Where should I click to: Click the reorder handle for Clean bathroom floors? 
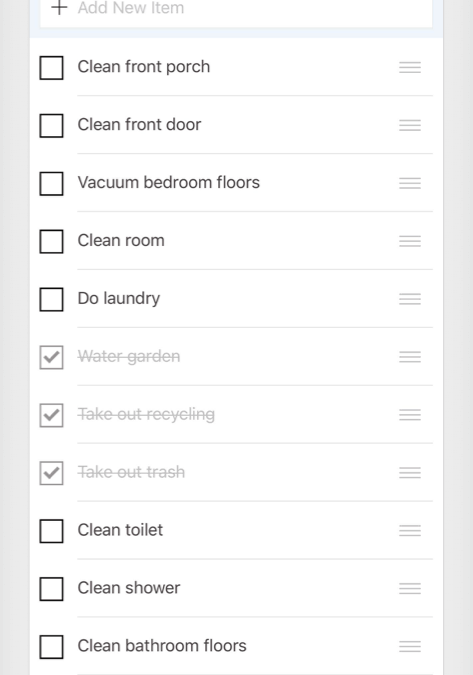click(410, 646)
